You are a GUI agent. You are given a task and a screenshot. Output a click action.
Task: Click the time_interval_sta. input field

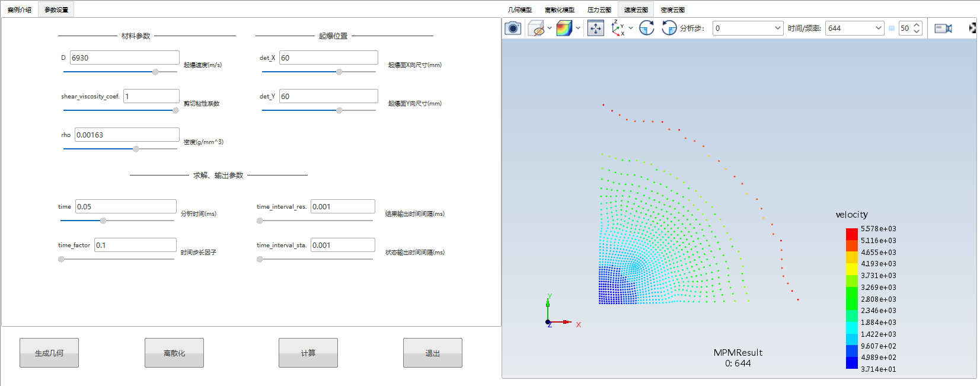(x=343, y=245)
